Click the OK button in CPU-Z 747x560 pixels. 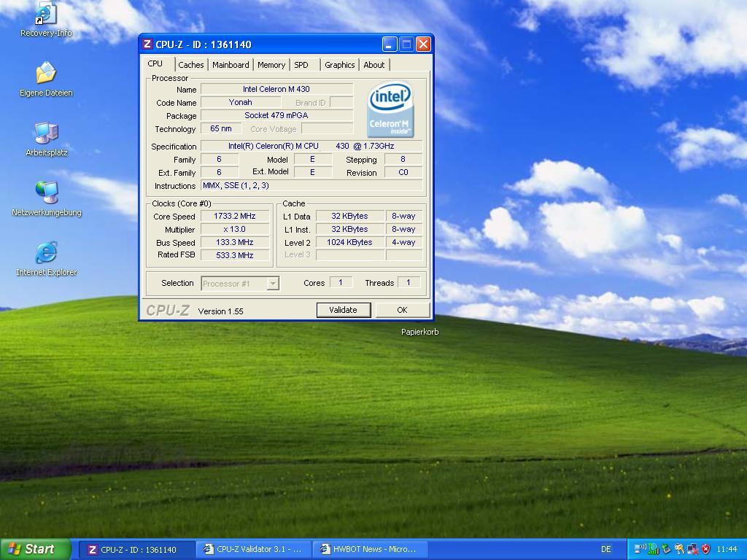402,310
